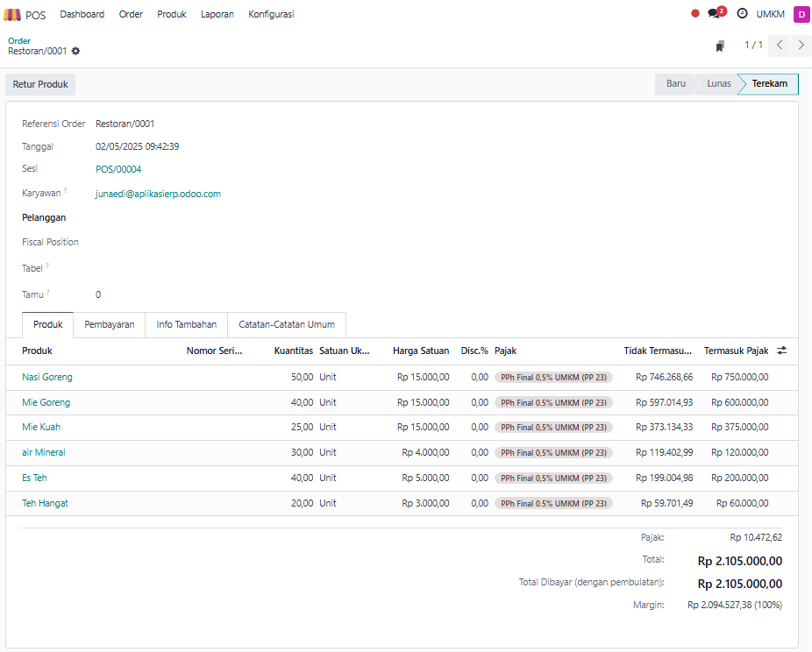This screenshot has width=812, height=652.
Task: Open the Mie Kuah product link
Action: [41, 428]
